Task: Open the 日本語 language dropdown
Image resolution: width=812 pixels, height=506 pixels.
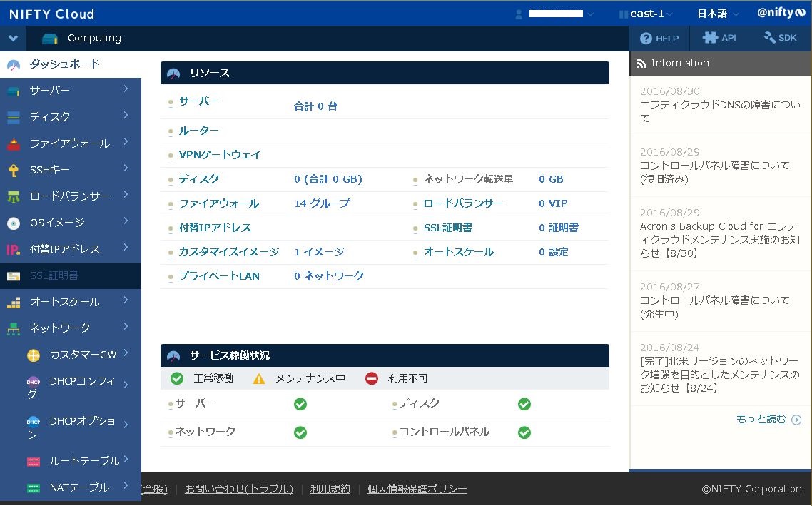Action: pyautogui.click(x=718, y=14)
